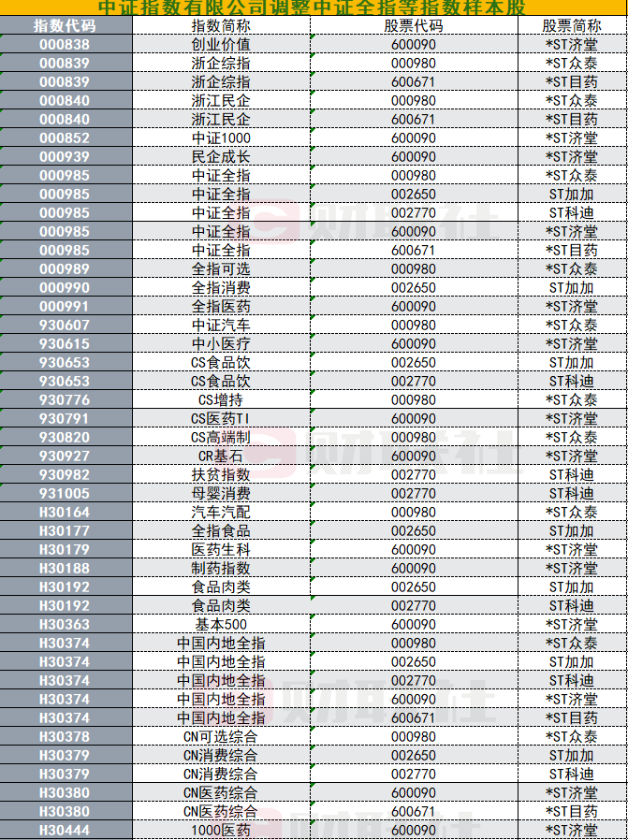The image size is (628, 840).
Task: Select ST加加 in the 全指食品 row
Action: click(x=572, y=531)
